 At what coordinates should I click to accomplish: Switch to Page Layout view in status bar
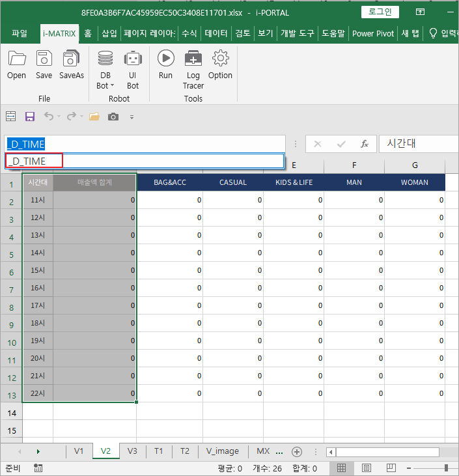(366, 468)
